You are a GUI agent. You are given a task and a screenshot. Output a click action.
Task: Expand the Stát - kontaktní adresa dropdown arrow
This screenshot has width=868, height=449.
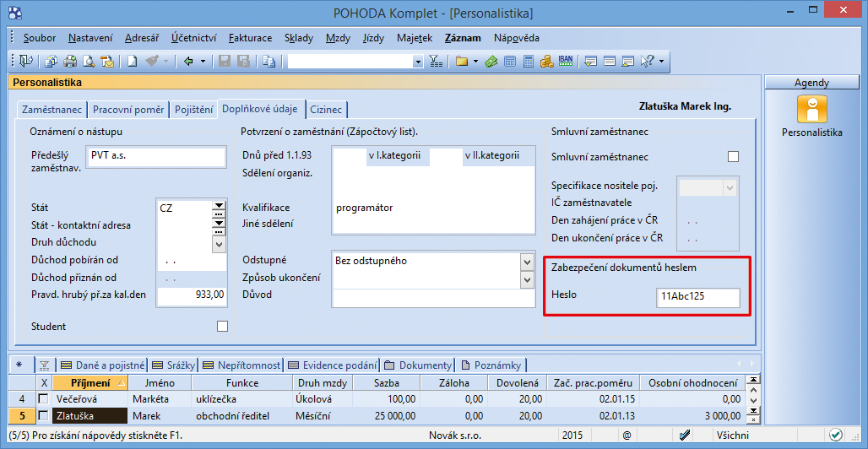point(219,223)
